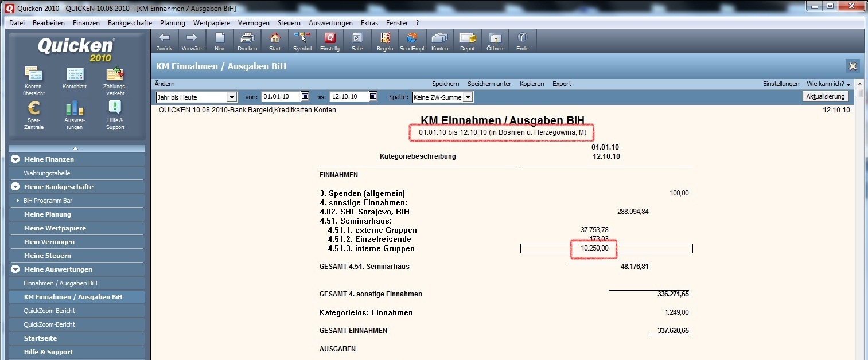Image resolution: width=868 pixels, height=360 pixels.
Task: Close the report with the X button
Action: pos(853,66)
